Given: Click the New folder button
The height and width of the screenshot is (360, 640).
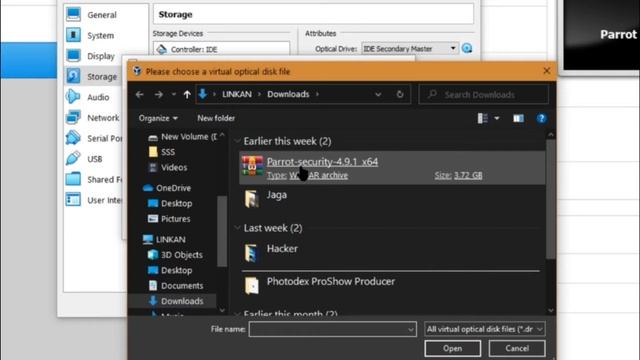Looking at the screenshot, I should 216,118.
